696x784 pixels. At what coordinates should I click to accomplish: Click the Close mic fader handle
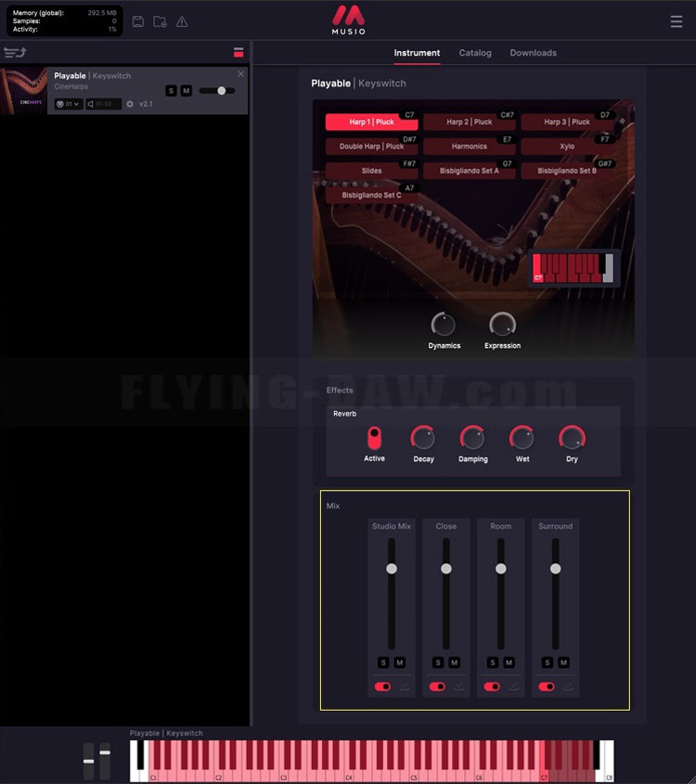pos(446,569)
